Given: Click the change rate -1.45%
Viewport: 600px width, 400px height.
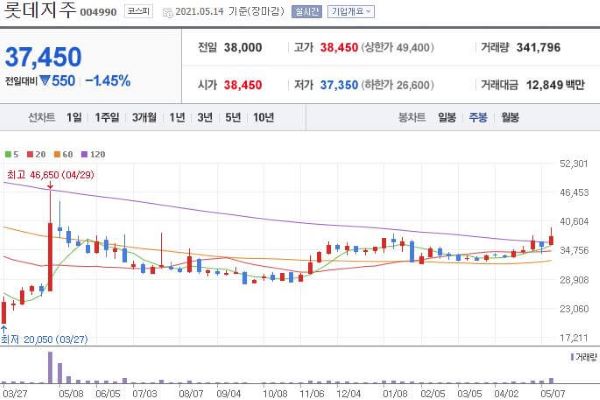Looking at the screenshot, I should (x=108, y=81).
